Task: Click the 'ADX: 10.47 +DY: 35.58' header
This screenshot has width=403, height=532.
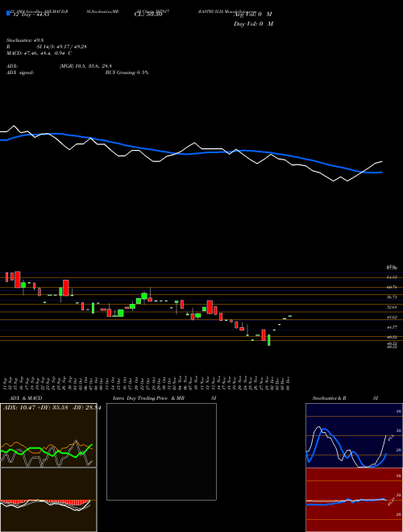Action: click(x=36, y=408)
